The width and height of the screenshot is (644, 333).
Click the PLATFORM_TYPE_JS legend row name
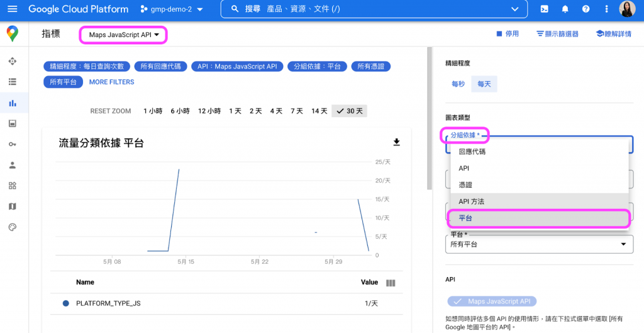108,303
